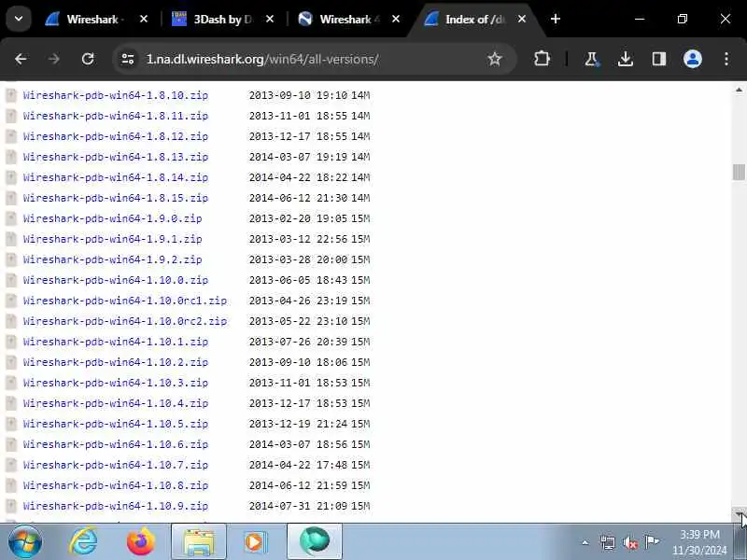Open the Chrome three-dot menu
Image resolution: width=747 pixels, height=560 pixels.
726,59
